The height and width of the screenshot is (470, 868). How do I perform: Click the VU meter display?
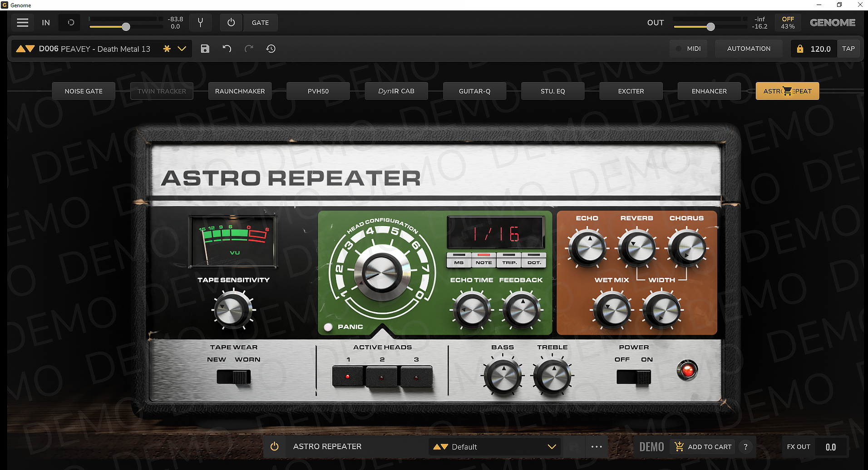click(233, 241)
